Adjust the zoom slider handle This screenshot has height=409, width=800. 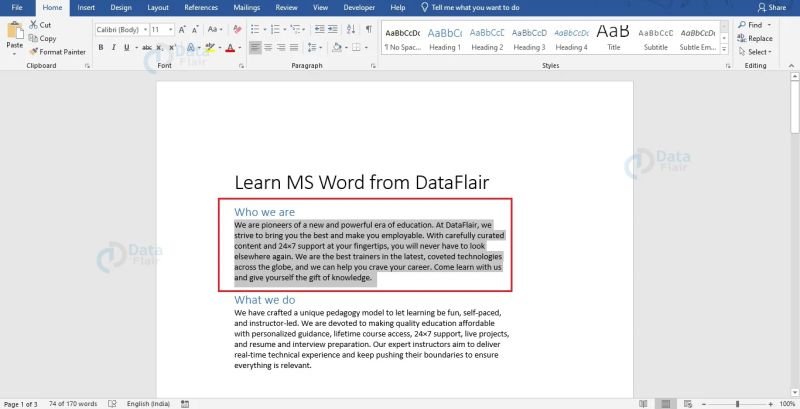(737, 404)
